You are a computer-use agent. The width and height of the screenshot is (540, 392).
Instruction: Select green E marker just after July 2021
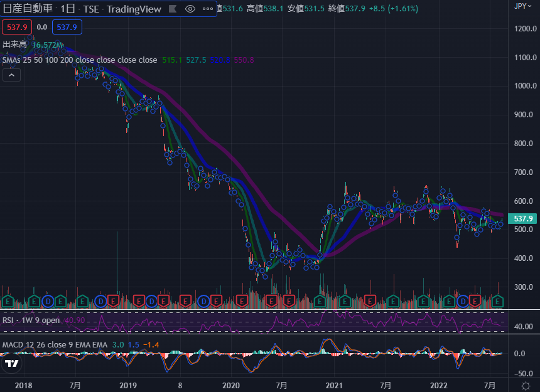(393, 302)
